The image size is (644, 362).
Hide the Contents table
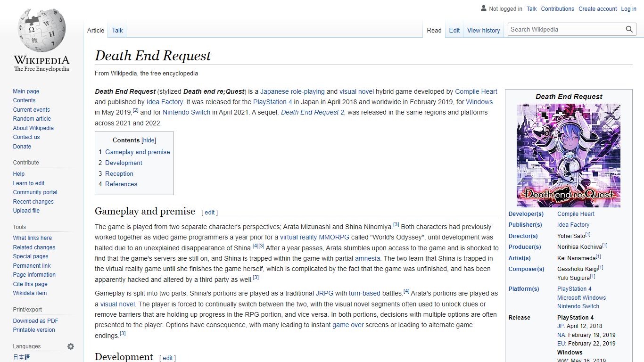coord(149,140)
